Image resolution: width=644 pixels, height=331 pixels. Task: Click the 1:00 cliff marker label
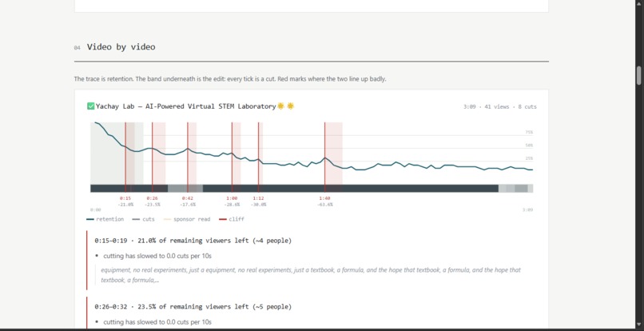click(x=232, y=198)
